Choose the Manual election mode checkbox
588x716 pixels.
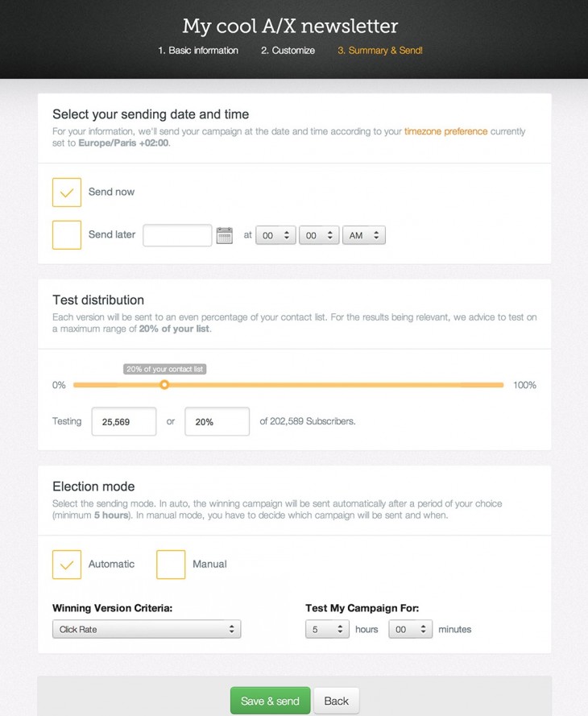coord(171,565)
